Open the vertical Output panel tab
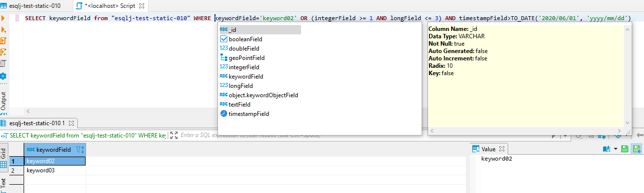 [3, 101]
